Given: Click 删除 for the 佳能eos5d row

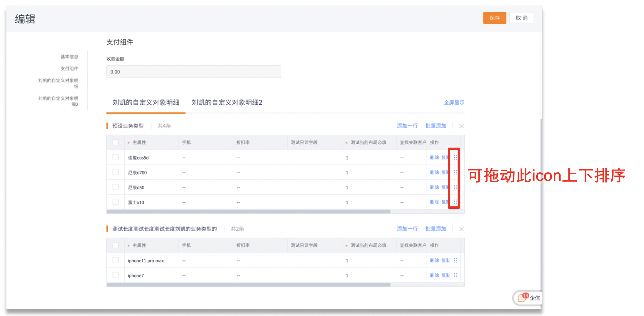Looking at the screenshot, I should [x=434, y=157].
